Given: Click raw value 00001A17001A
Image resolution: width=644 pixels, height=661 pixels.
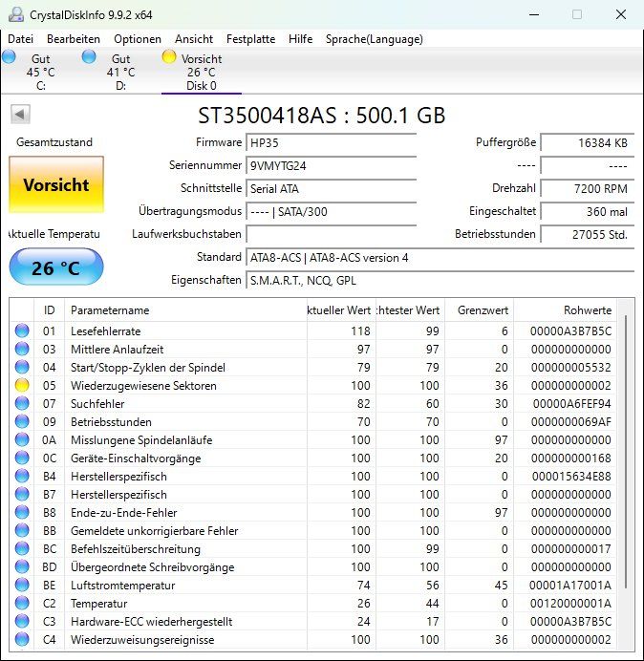Looking at the screenshot, I should (570, 586).
